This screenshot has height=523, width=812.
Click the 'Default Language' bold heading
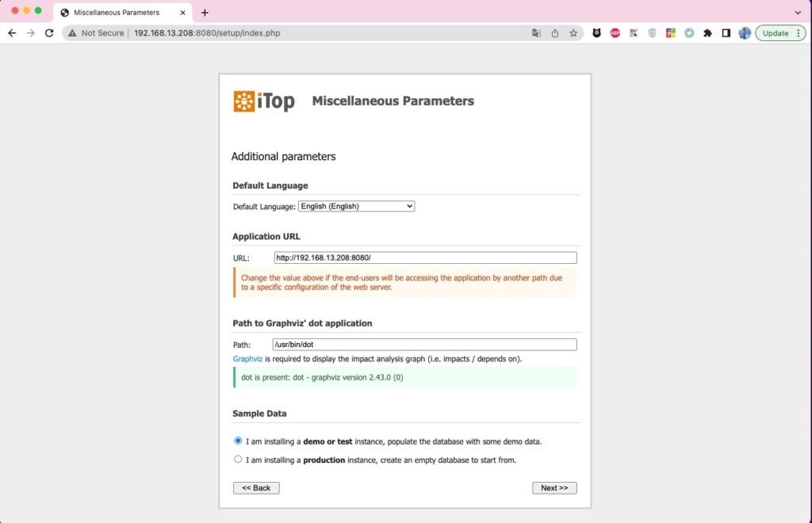click(270, 185)
